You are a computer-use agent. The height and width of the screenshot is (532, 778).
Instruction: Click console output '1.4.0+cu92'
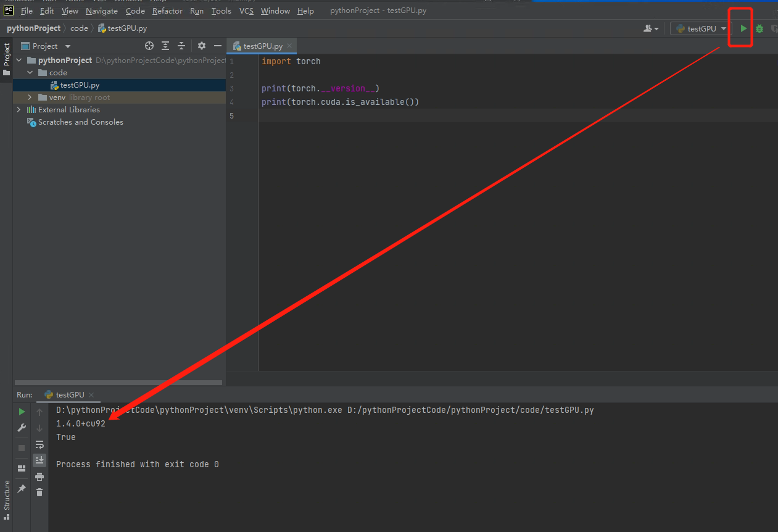[81, 423]
